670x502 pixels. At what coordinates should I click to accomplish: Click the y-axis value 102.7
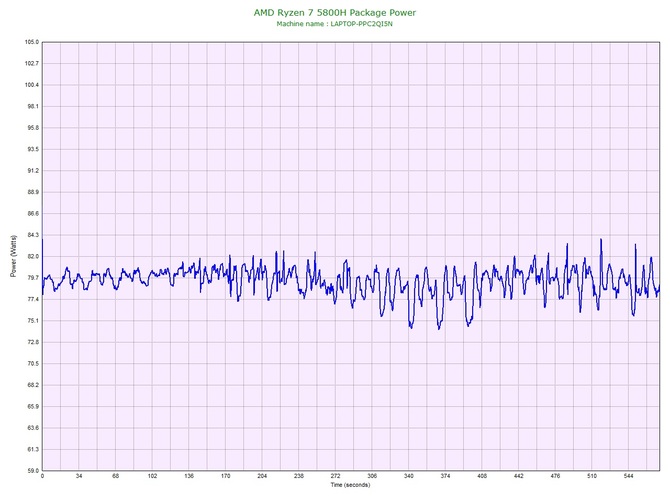(32, 63)
